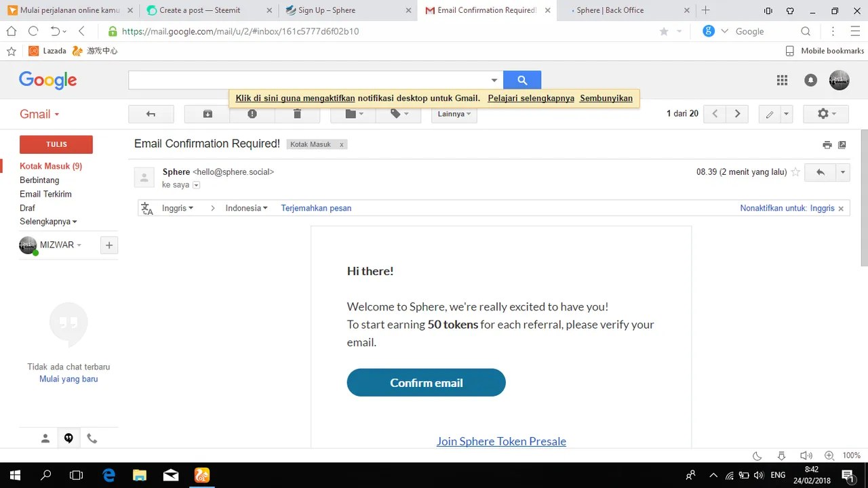
Task: Open Join Sphere Token Presale link
Action: point(501,441)
